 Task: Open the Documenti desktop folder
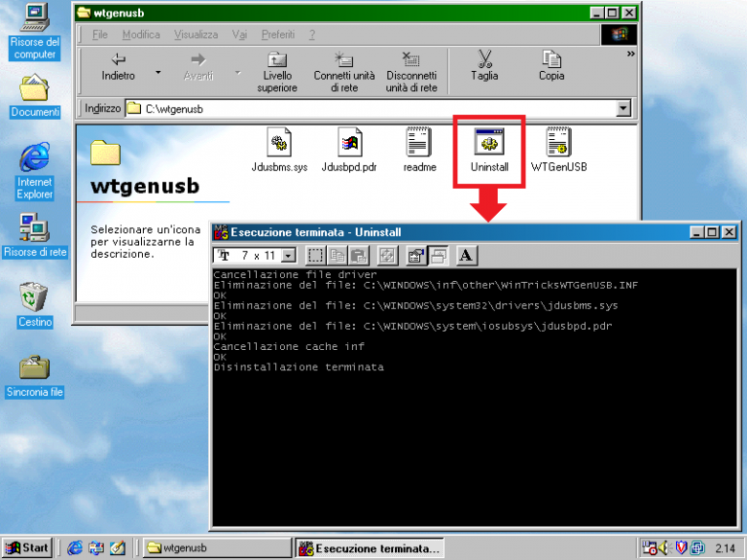35,95
